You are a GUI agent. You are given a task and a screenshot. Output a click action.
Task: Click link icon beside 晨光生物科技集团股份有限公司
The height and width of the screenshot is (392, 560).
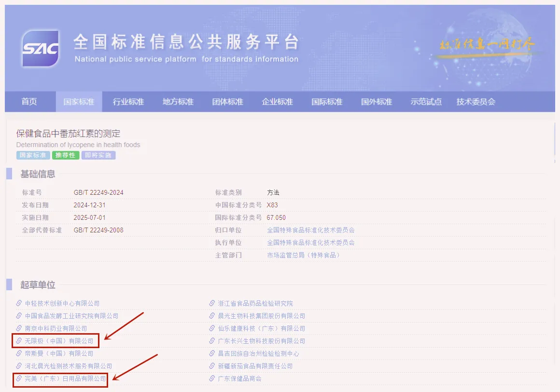click(x=212, y=316)
